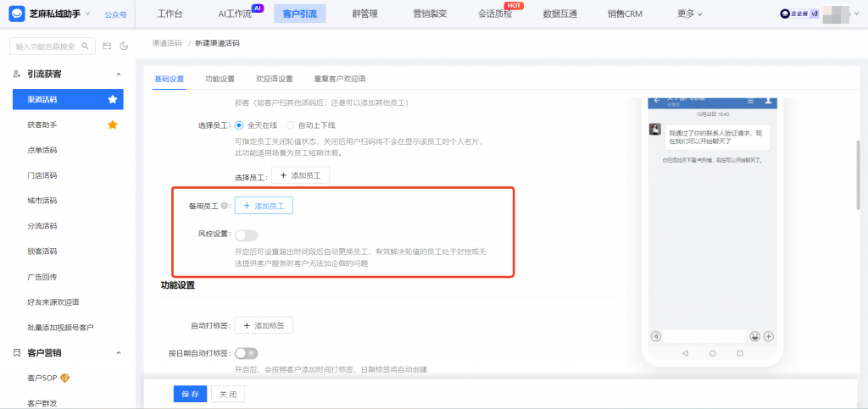Switch to the 功能设置 tab

click(220, 79)
